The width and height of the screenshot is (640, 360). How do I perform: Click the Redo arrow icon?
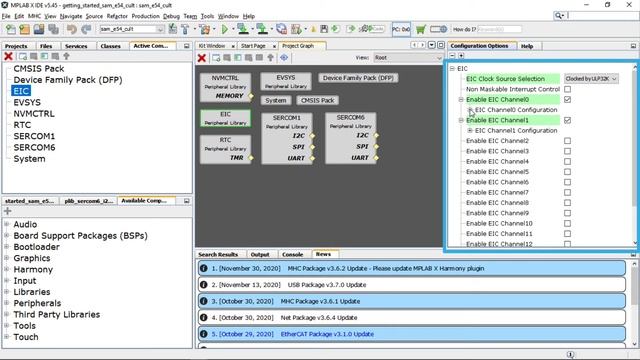pyautogui.click(x=86, y=29)
